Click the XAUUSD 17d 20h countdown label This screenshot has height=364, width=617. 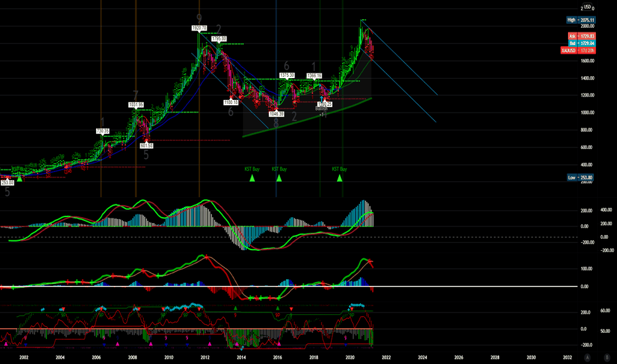tap(578, 50)
